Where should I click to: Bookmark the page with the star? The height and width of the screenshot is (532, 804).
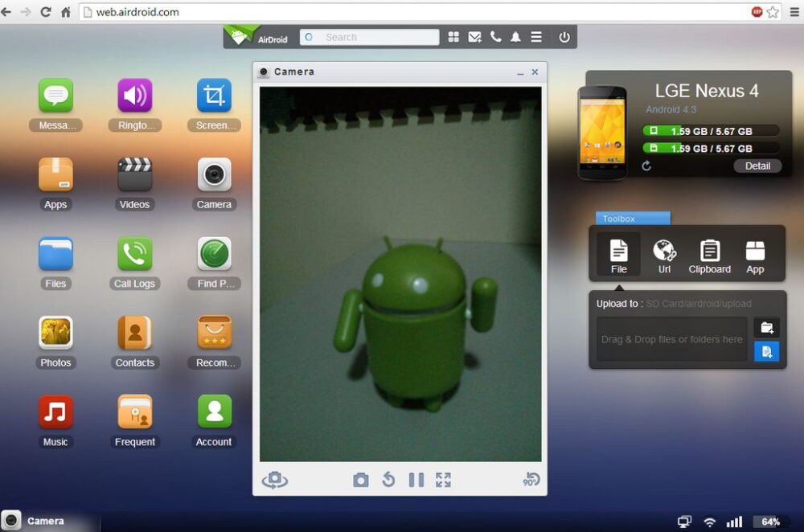point(773,12)
